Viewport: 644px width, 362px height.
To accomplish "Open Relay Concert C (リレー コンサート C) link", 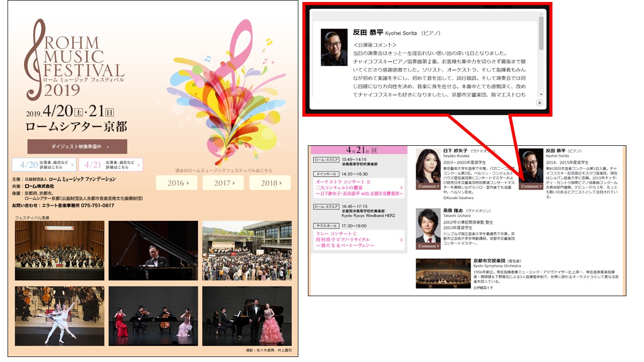I will click(358, 240).
